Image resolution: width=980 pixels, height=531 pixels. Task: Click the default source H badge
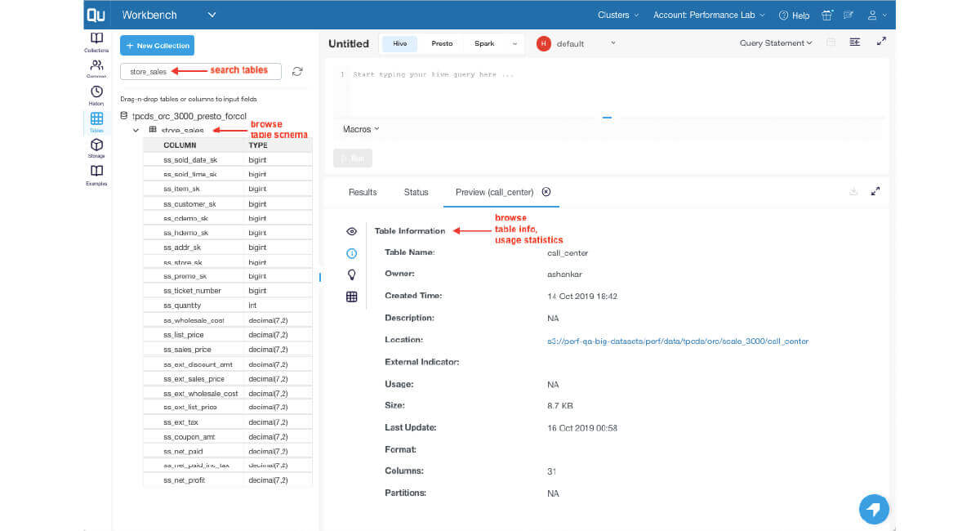click(544, 43)
